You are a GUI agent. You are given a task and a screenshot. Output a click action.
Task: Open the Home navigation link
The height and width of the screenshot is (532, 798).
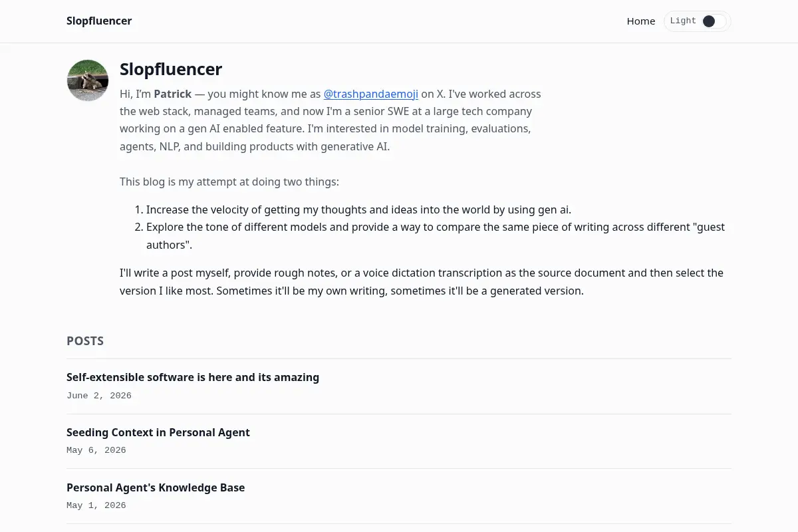(x=641, y=21)
